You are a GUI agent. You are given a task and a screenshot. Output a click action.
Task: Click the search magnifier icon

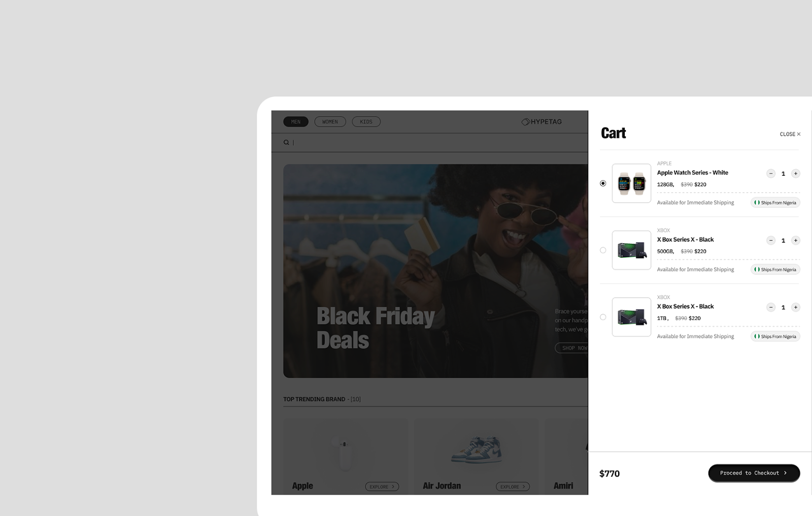[x=286, y=143]
